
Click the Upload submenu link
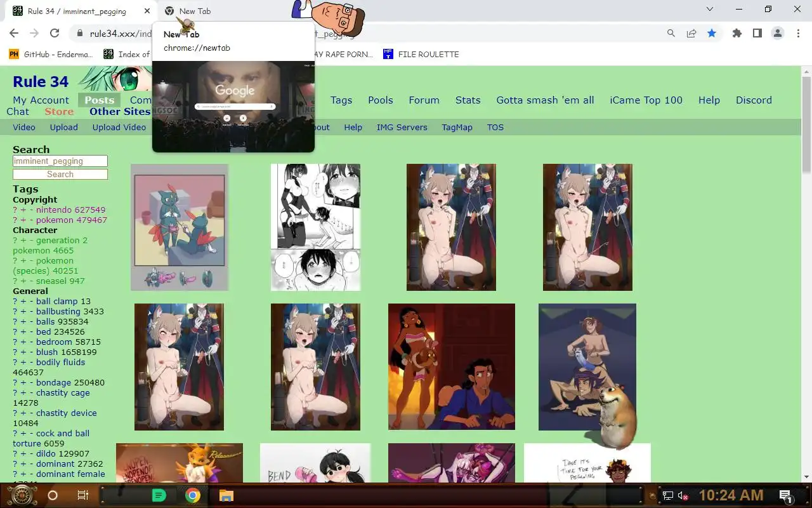point(64,127)
